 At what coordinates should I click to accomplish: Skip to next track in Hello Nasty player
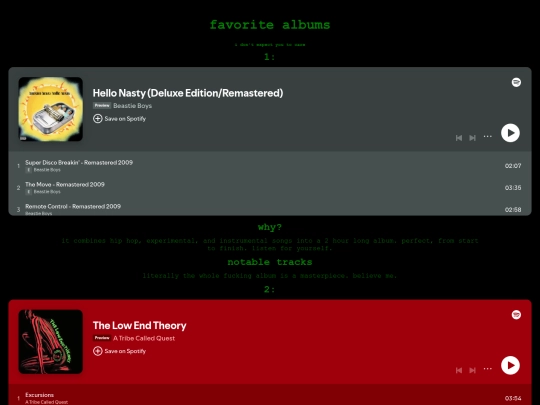pos(472,138)
